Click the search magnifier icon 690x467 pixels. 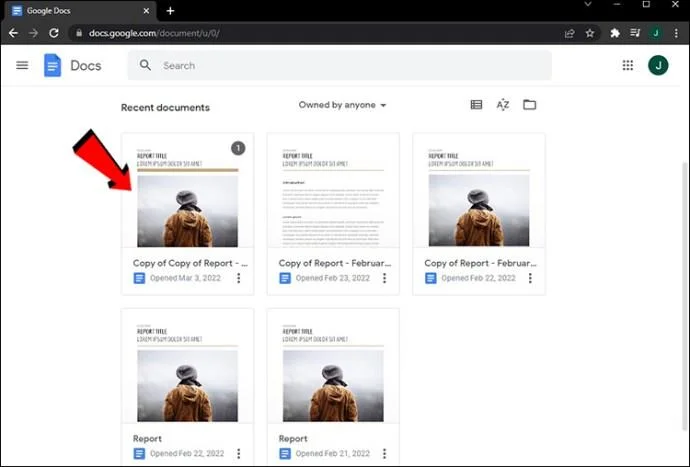[x=145, y=65]
